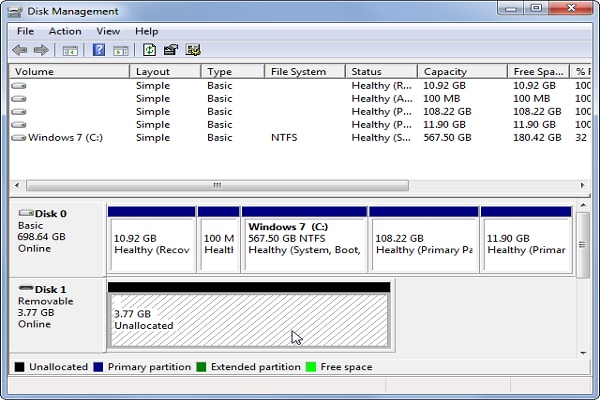Open the Properties toolbar icon
The image size is (600, 400).
[x=171, y=50]
